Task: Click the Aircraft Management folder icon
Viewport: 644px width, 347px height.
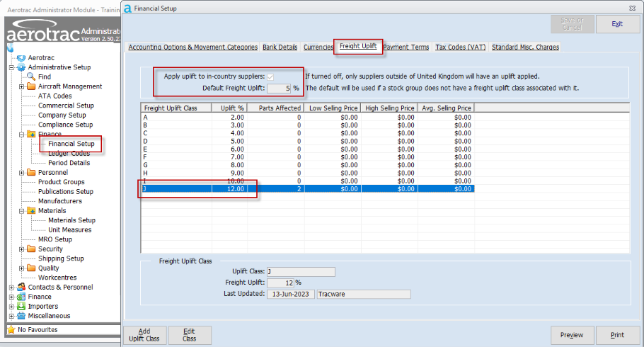Action: [x=31, y=86]
